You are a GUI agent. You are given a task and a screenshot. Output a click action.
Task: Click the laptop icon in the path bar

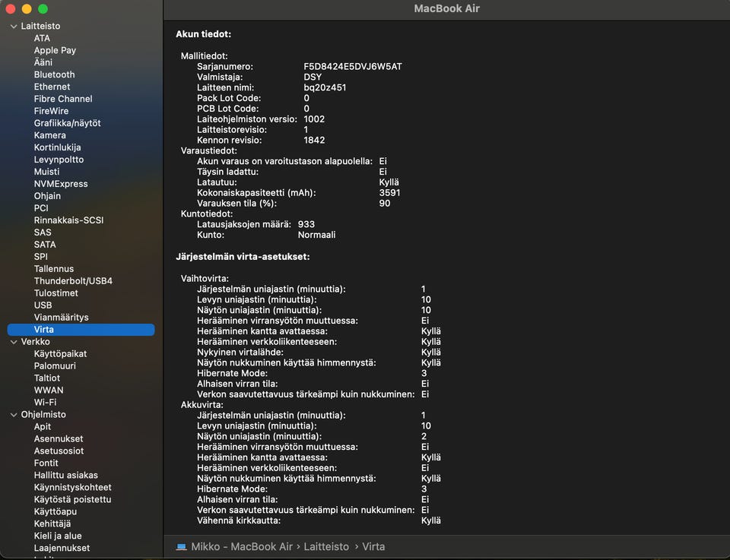[181, 547]
